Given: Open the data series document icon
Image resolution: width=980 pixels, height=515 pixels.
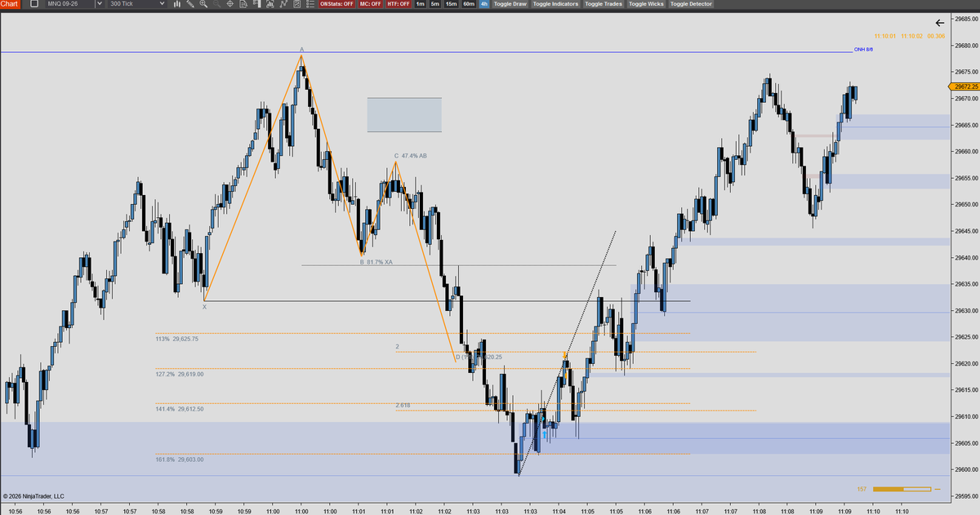Looking at the screenshot, I should tap(243, 4).
